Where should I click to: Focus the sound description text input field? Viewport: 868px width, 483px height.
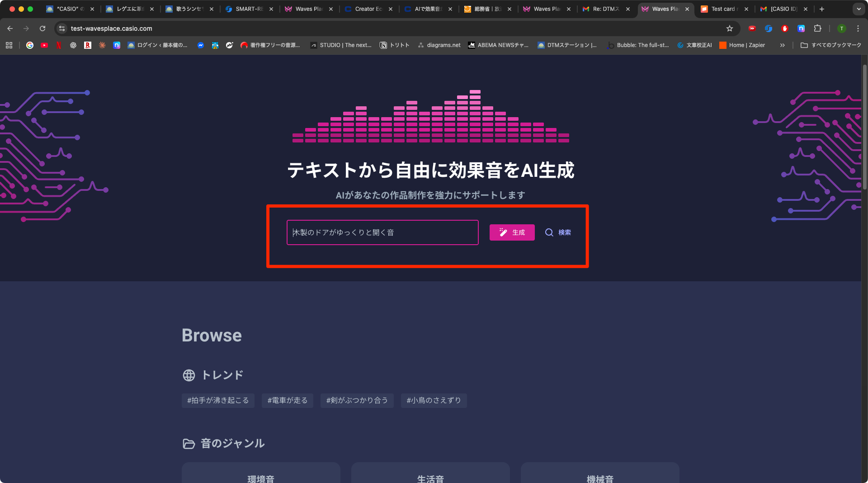pos(382,232)
